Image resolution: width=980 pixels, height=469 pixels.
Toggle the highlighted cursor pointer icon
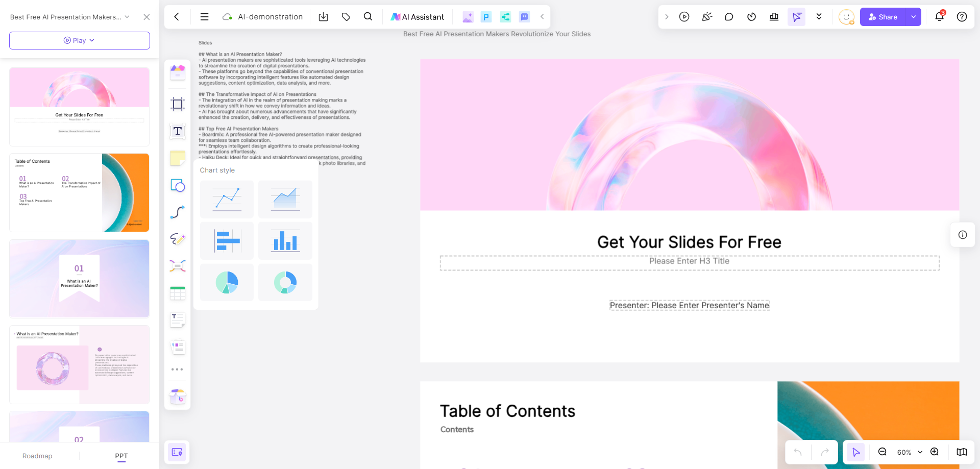[x=796, y=17]
